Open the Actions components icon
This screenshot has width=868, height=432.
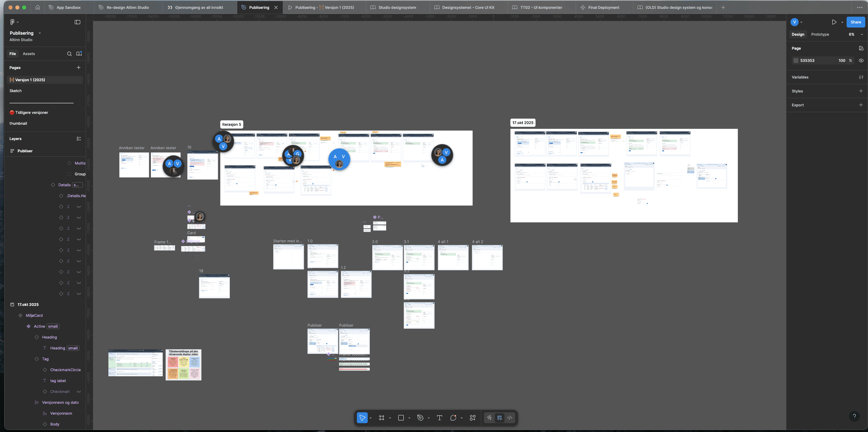click(473, 418)
